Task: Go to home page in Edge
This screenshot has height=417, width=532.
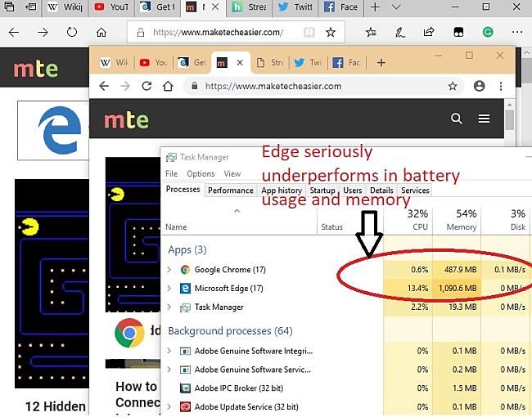Action: pyautogui.click(x=101, y=33)
